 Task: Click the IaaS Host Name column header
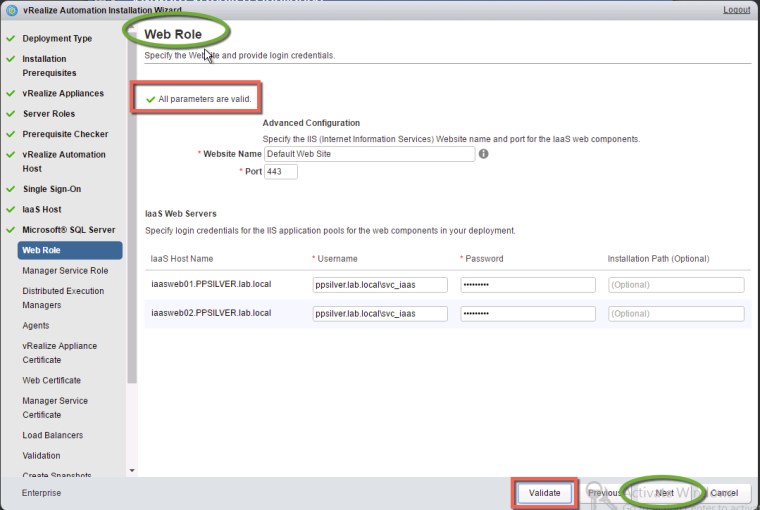pos(182,259)
